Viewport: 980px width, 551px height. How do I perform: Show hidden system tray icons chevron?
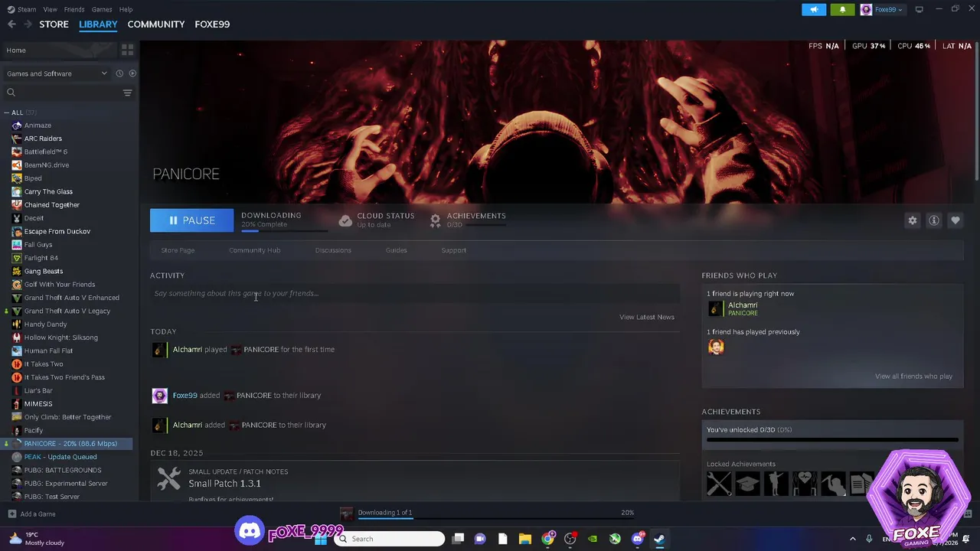click(853, 539)
